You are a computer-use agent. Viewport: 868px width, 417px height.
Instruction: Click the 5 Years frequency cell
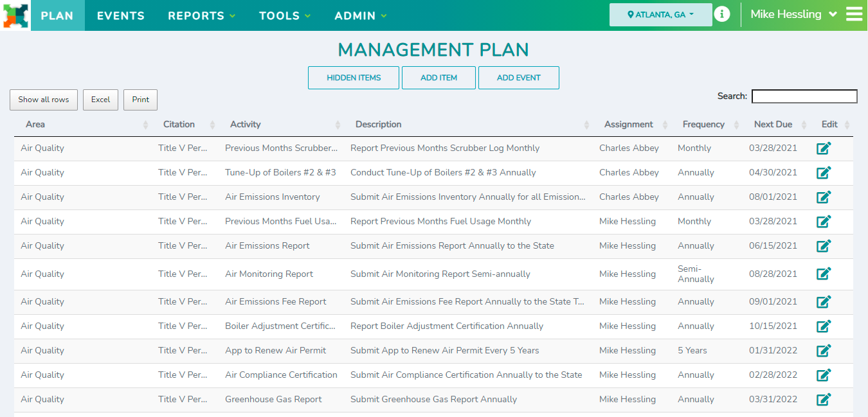[692, 351]
